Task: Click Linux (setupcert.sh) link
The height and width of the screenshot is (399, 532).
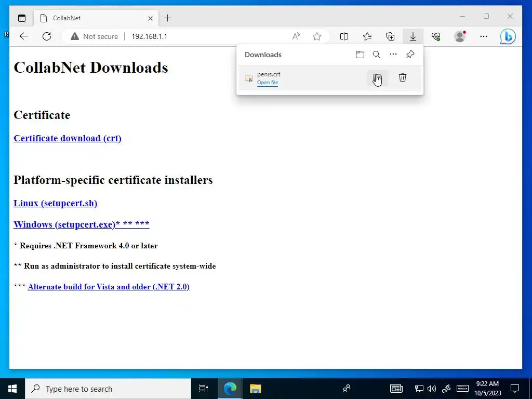Action: click(55, 203)
